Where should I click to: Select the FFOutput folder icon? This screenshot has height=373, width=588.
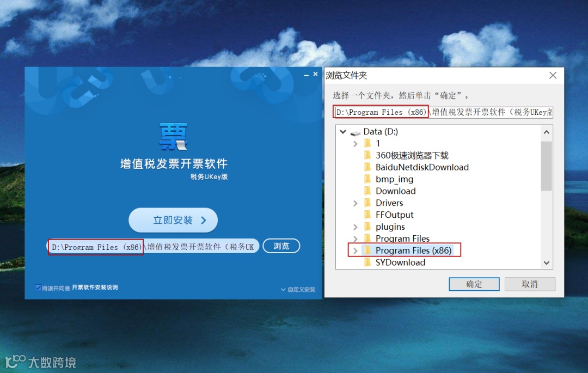367,215
